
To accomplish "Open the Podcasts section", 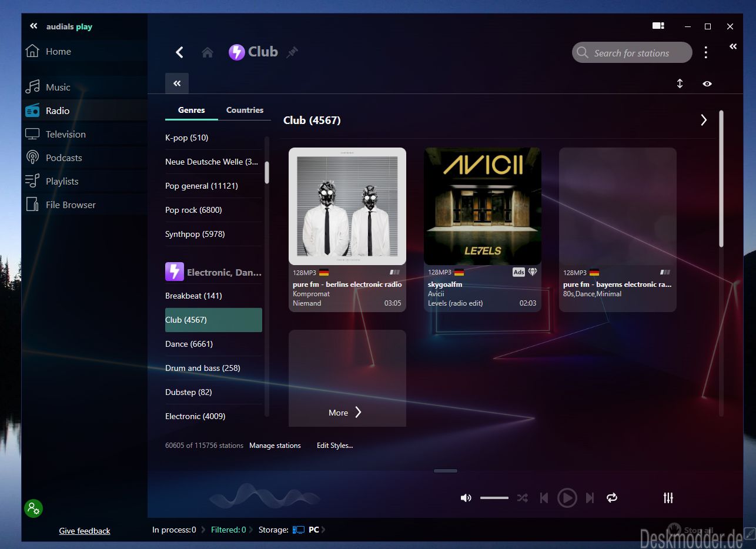I will [x=84, y=158].
